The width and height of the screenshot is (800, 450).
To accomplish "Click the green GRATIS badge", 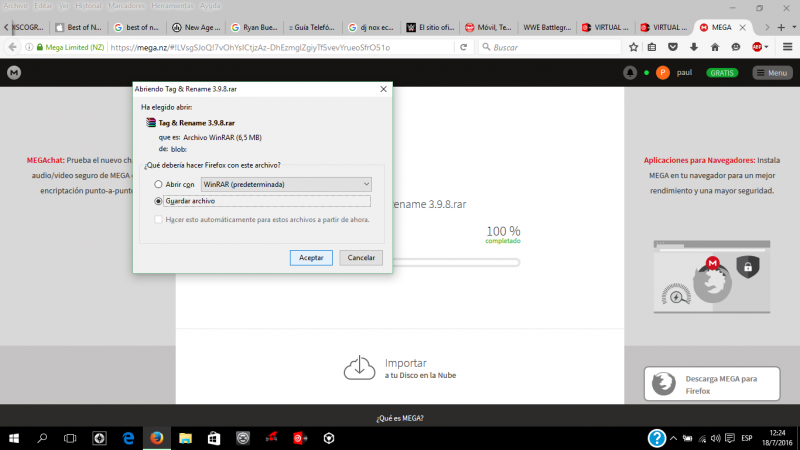I will (722, 73).
